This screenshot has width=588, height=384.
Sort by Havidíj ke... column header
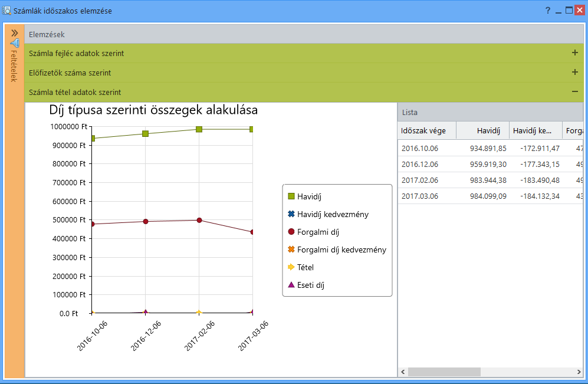tap(536, 130)
